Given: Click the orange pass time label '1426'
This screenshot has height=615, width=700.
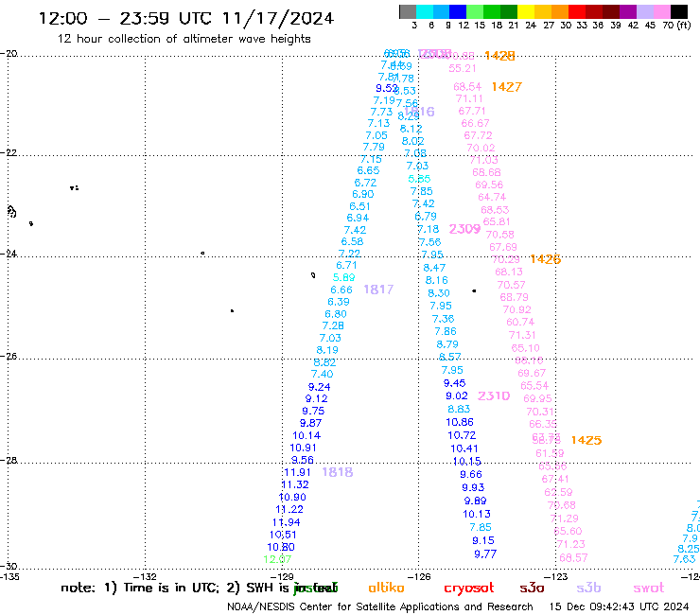Looking at the screenshot, I should tap(546, 259).
